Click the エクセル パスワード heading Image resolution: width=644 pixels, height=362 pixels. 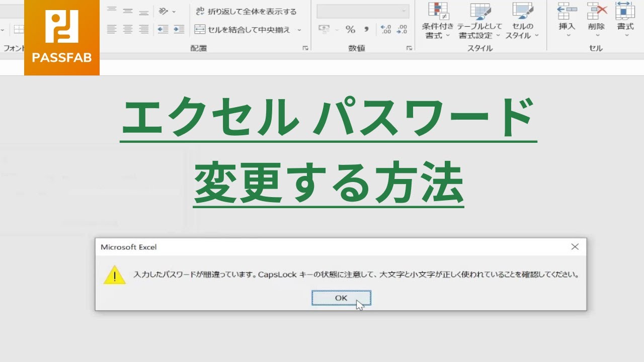328,119
